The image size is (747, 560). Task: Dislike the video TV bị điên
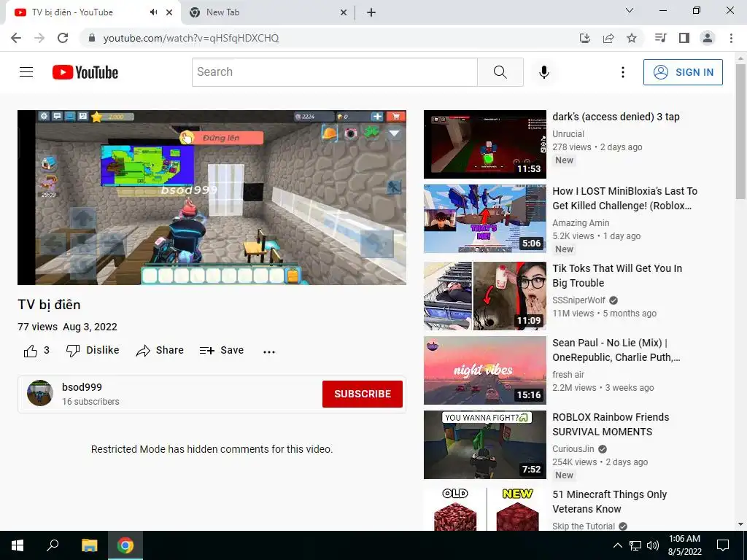(x=93, y=351)
